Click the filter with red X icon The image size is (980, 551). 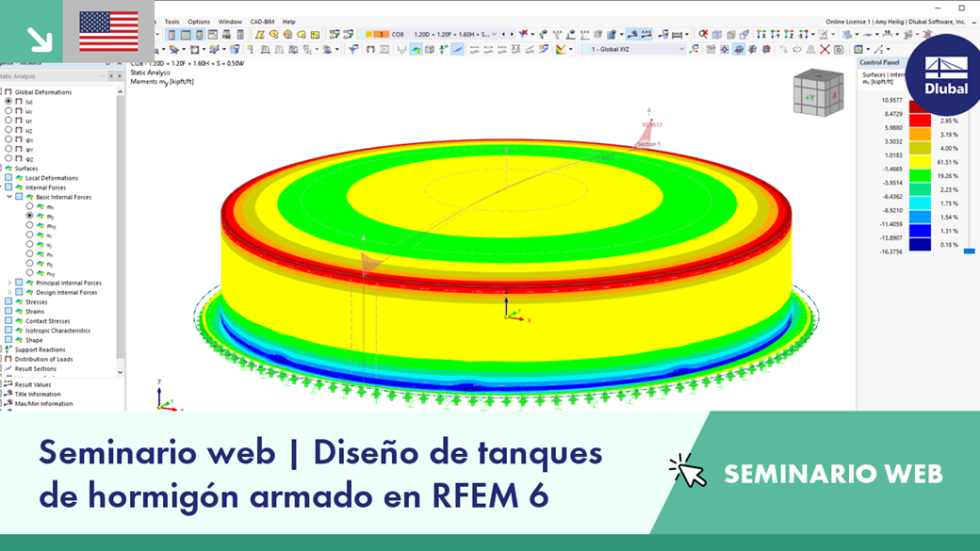524,34
